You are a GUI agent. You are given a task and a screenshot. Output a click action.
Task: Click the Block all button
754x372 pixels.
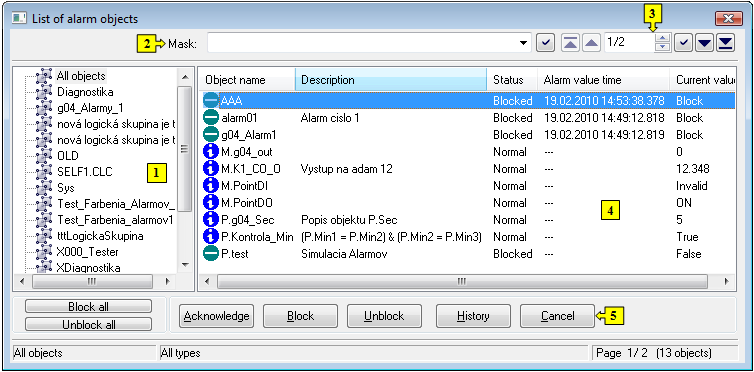pos(88,307)
